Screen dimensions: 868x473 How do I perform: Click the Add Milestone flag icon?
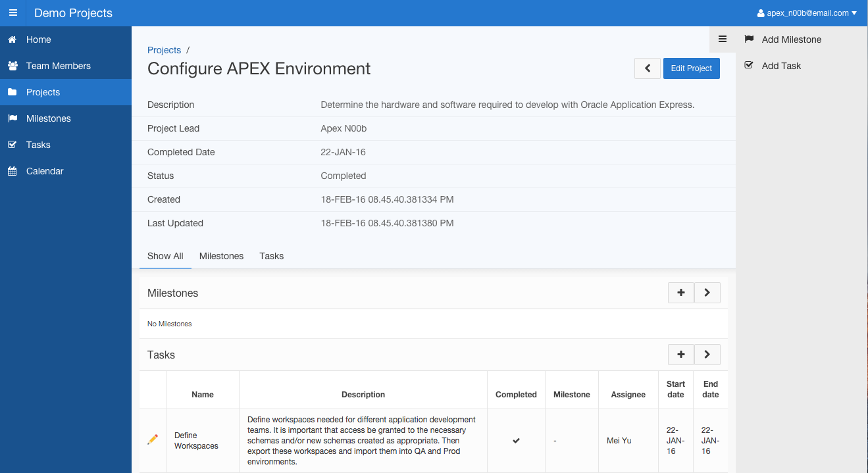click(749, 39)
